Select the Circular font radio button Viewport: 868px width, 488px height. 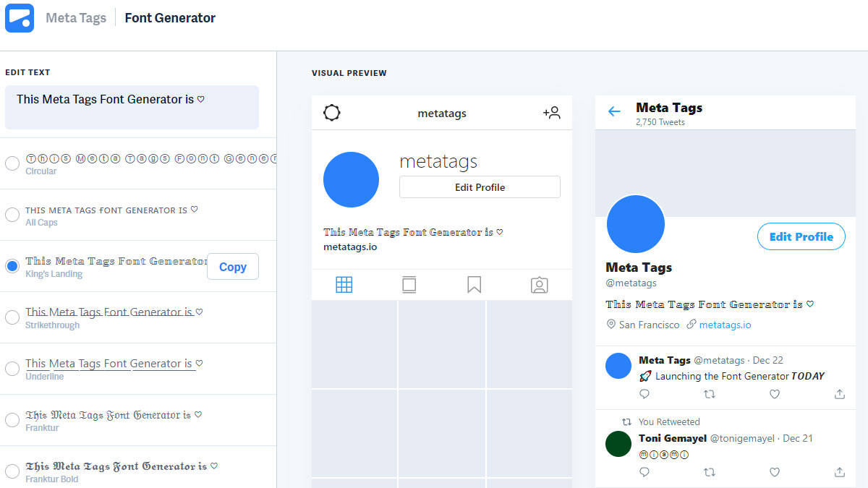point(12,163)
